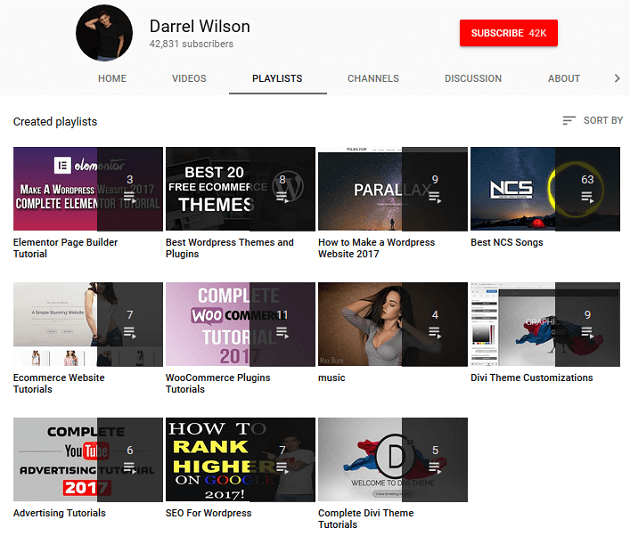630x536 pixels.
Task: Click playlist icon on music thumbnail
Action: pyautogui.click(x=435, y=333)
